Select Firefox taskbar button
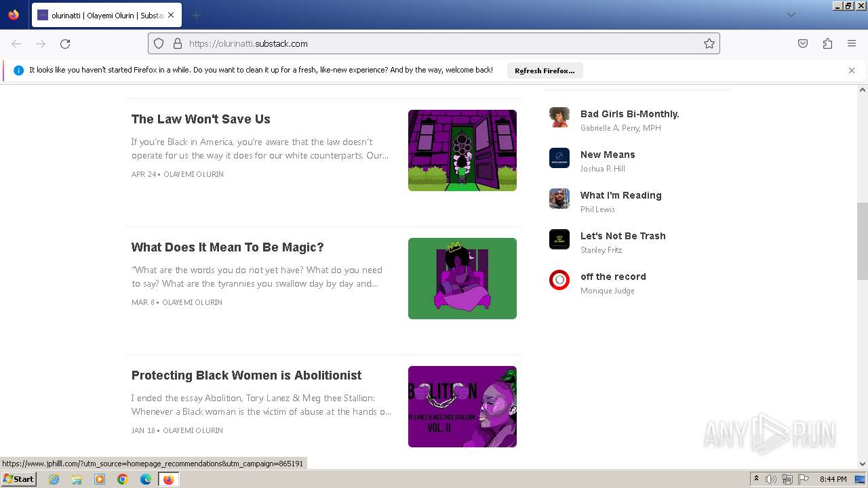 click(x=169, y=479)
